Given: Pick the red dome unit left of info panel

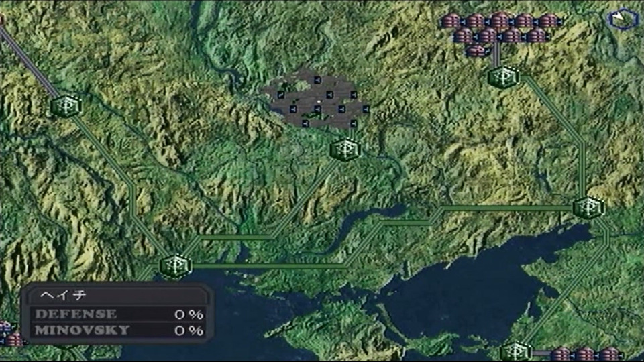Looking at the screenshot, I should point(14,340).
